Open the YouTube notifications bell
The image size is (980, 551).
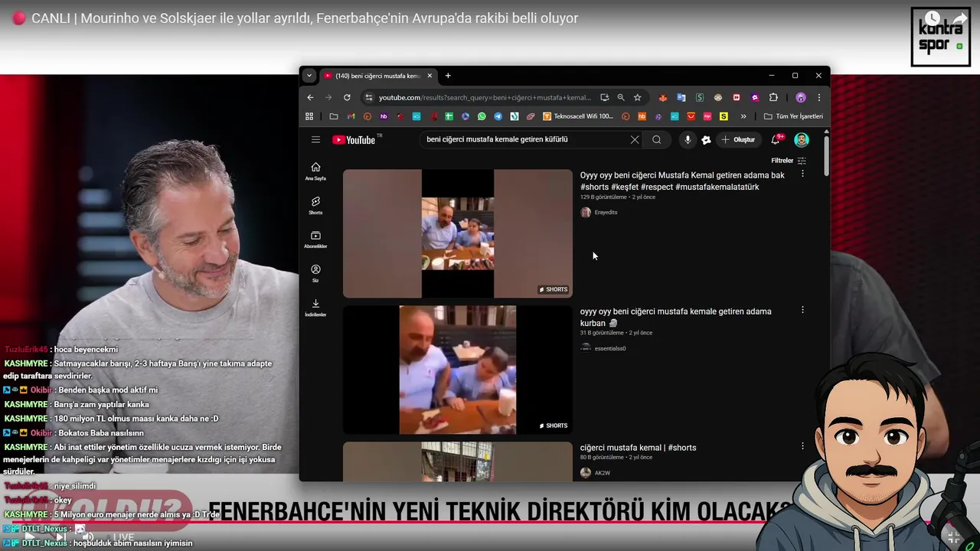pos(776,139)
